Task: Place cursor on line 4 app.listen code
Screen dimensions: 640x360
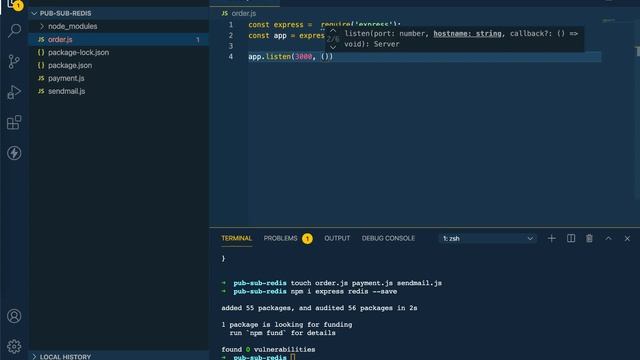Action: coord(290,57)
